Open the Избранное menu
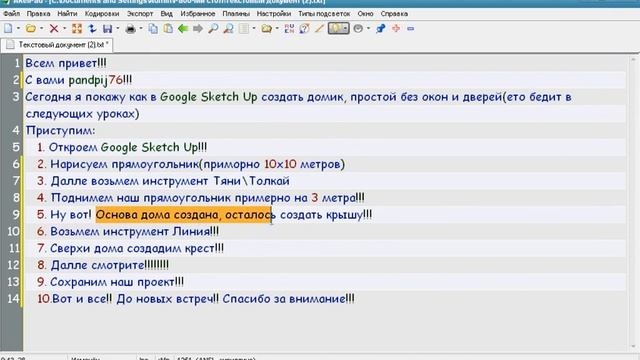Screen dimensions: 640x360 pos(198,13)
